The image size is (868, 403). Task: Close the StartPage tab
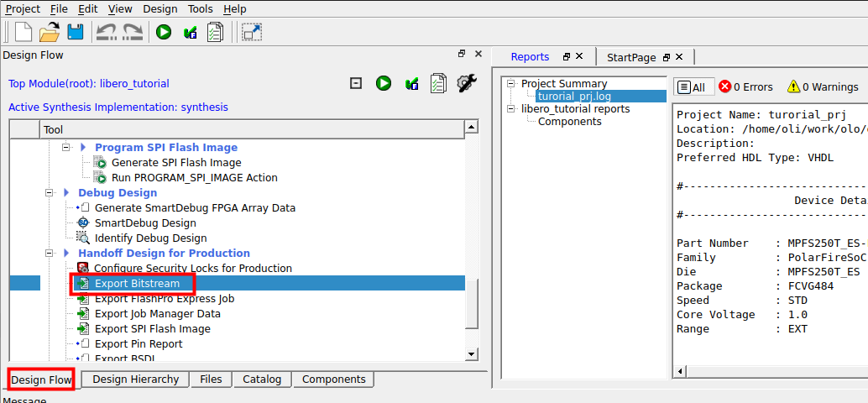[679, 56]
